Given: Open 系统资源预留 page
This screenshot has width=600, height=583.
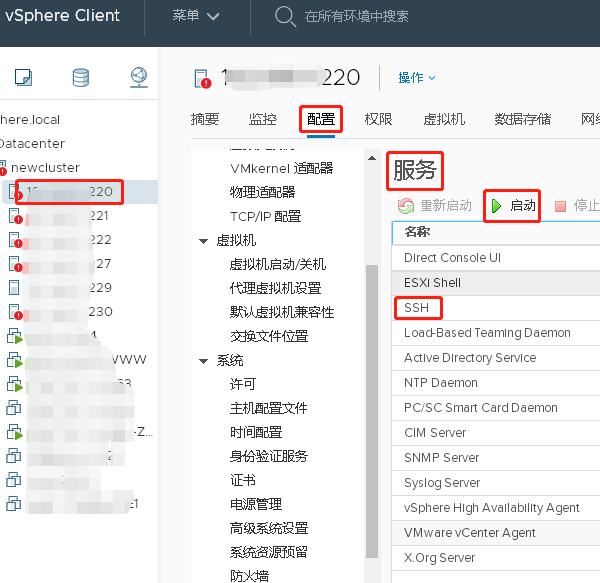Looking at the screenshot, I should [x=268, y=552].
